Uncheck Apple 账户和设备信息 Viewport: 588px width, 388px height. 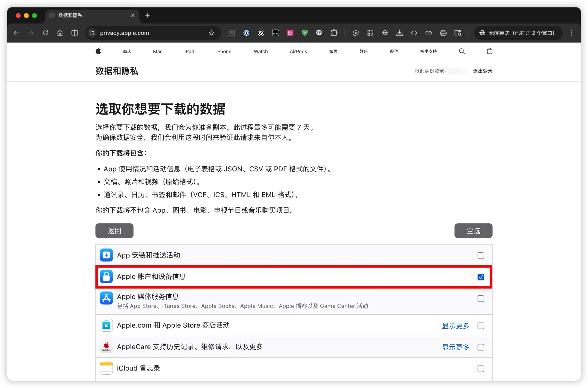tap(481, 277)
